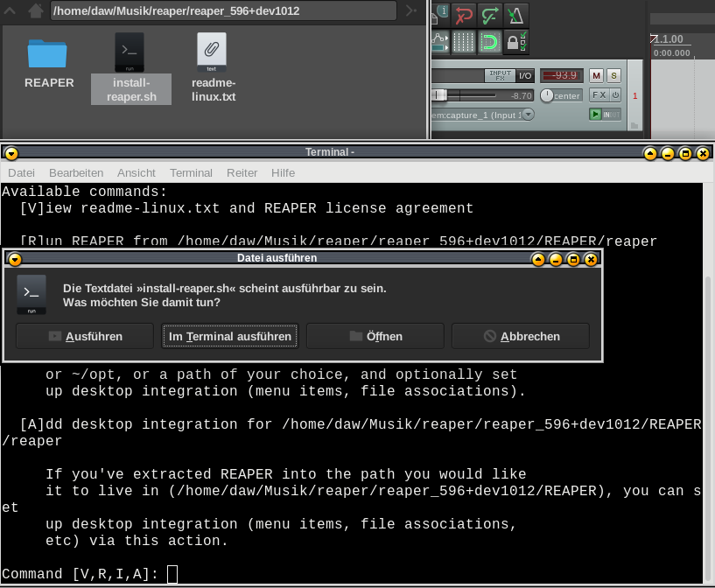Toggle REAPER locking padlock icon
Screen dimensions: 715x588
click(x=516, y=42)
